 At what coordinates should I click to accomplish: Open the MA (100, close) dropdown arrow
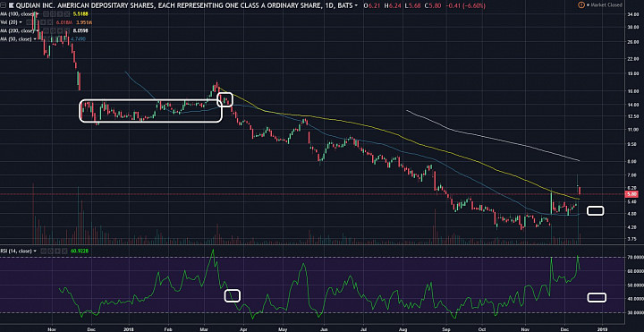pos(38,14)
